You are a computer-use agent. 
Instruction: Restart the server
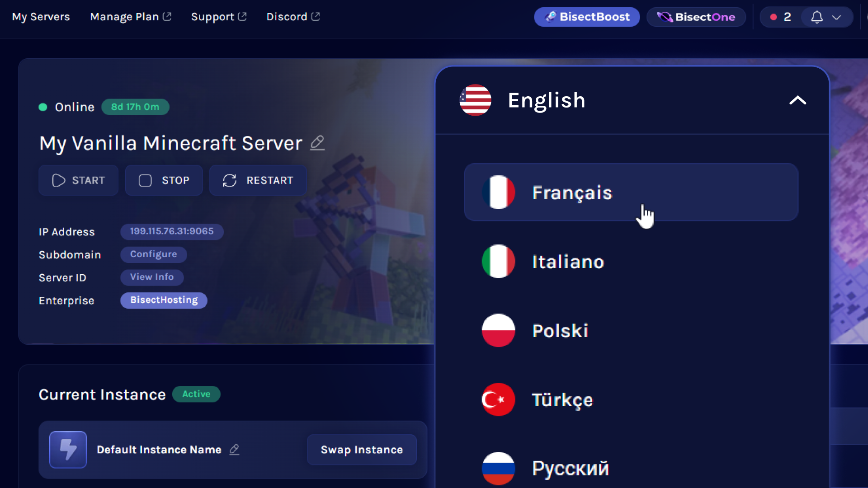(x=258, y=180)
